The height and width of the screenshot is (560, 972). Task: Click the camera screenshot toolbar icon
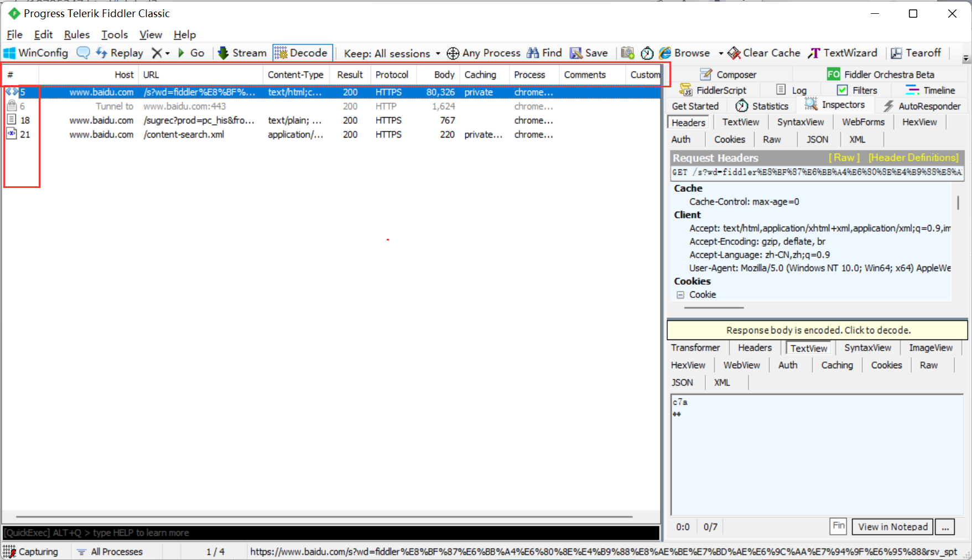click(627, 53)
